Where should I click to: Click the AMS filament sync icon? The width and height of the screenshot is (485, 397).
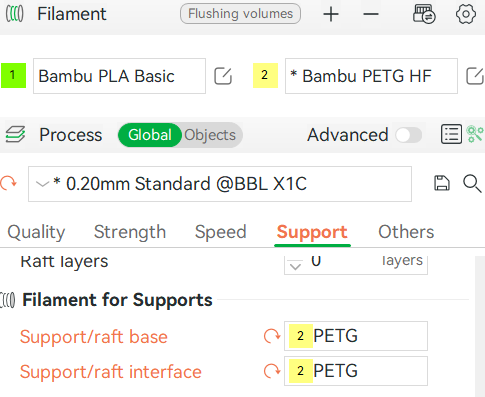click(x=424, y=14)
